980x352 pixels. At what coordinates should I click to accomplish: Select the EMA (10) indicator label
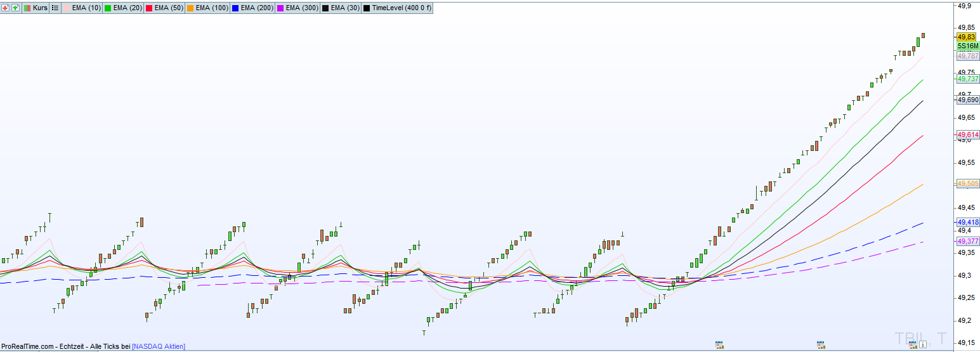click(x=87, y=8)
